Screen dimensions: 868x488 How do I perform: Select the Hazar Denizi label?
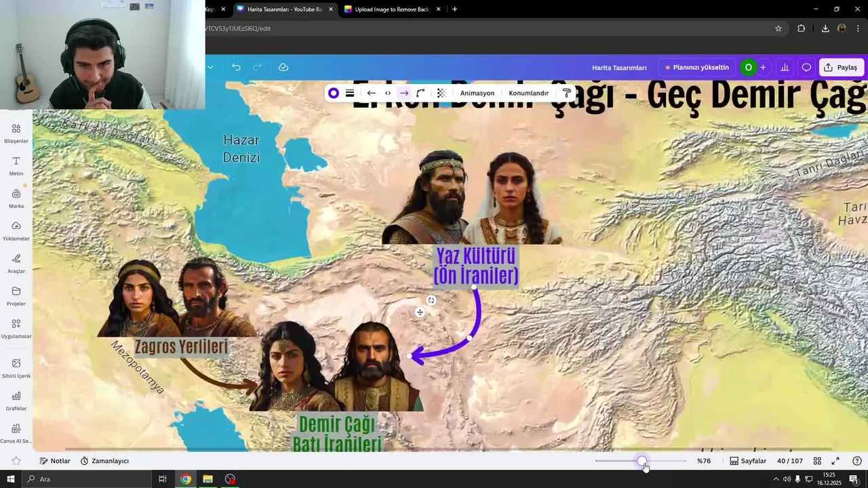pos(241,149)
